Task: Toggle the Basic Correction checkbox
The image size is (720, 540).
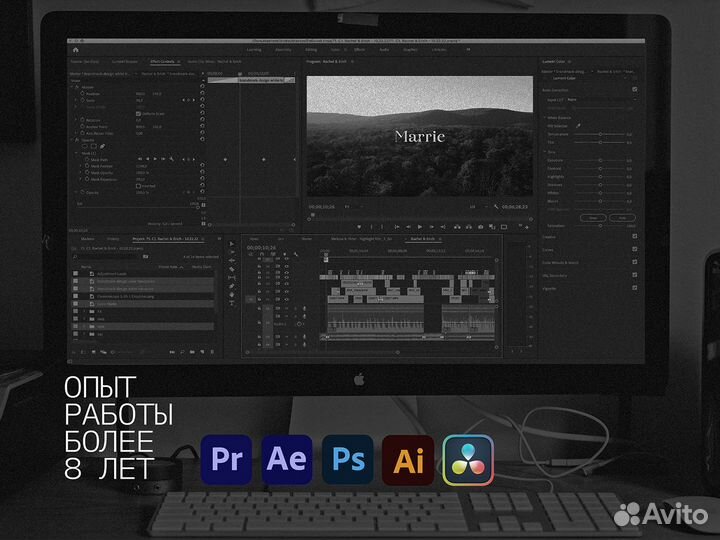Action: point(634,89)
